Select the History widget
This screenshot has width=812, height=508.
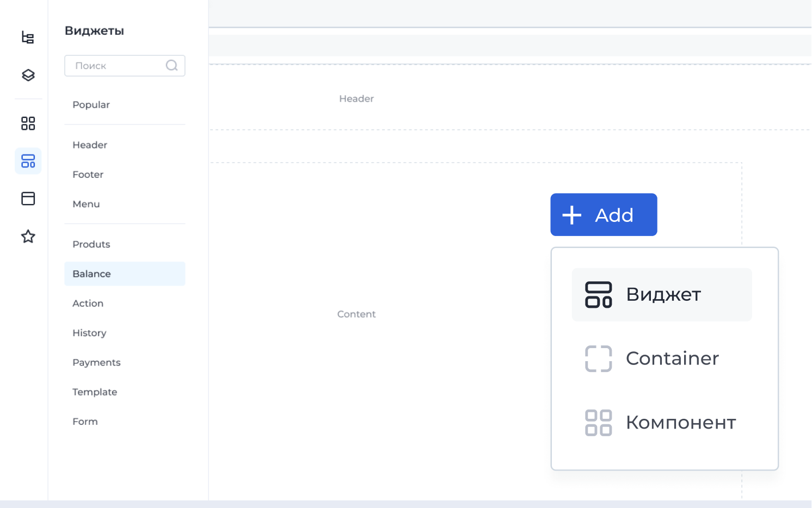click(x=89, y=333)
